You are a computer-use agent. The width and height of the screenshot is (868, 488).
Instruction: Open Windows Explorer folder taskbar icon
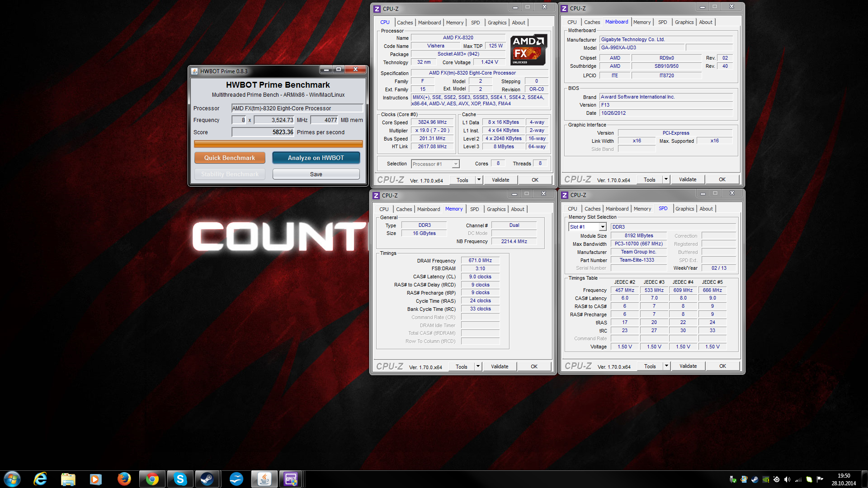click(68, 479)
